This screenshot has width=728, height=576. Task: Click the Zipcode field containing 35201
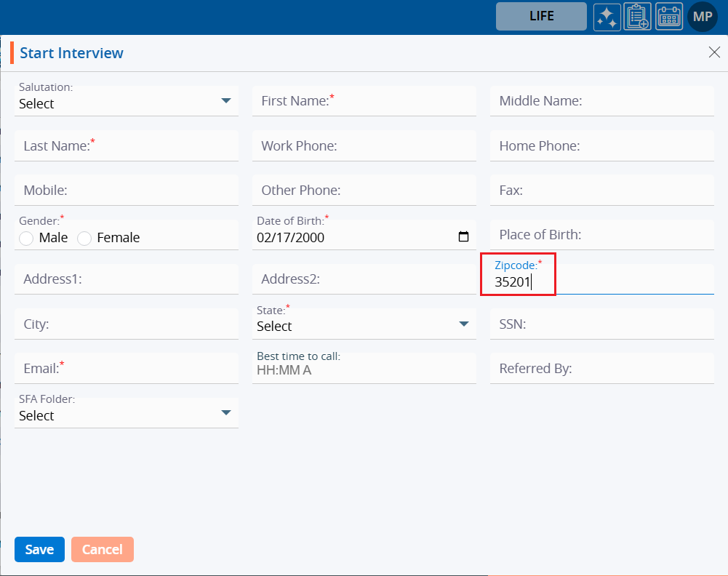596,282
